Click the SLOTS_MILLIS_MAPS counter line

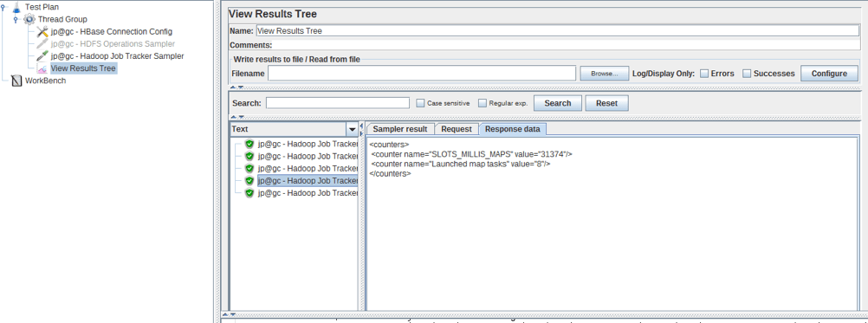pyautogui.click(x=471, y=154)
